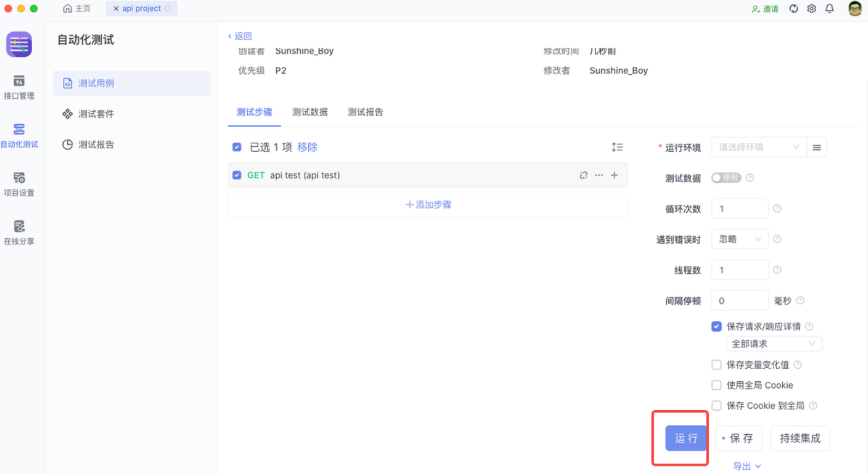Viewport: 868px width, 474px height.
Task: Click help icon next to 循环次数
Action: pyautogui.click(x=777, y=208)
